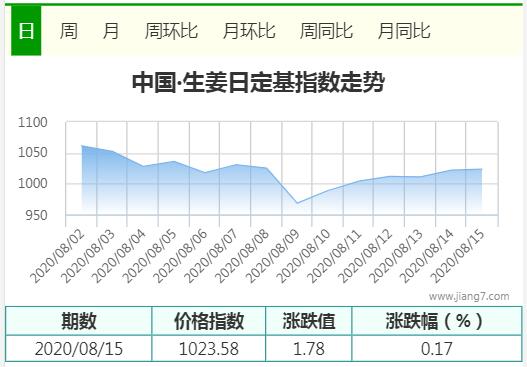Click x-axis date 2020/08/07

pyautogui.click(x=212, y=257)
